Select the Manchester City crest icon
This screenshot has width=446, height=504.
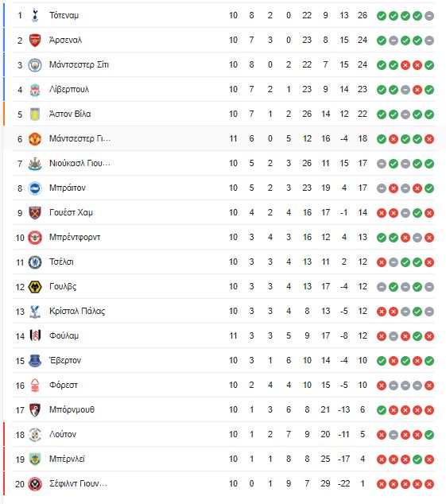click(35, 65)
